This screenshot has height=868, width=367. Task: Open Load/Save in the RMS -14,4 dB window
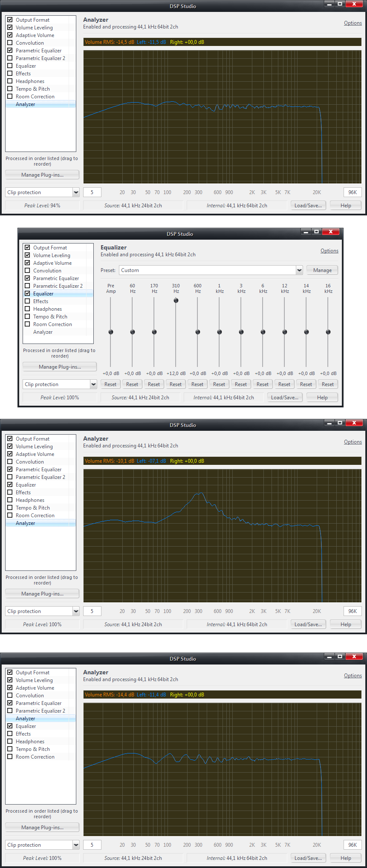click(308, 858)
